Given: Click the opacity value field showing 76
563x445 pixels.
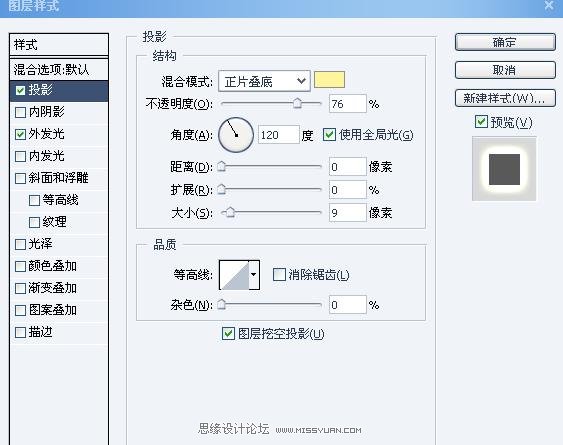Looking at the screenshot, I should pyautogui.click(x=348, y=104).
